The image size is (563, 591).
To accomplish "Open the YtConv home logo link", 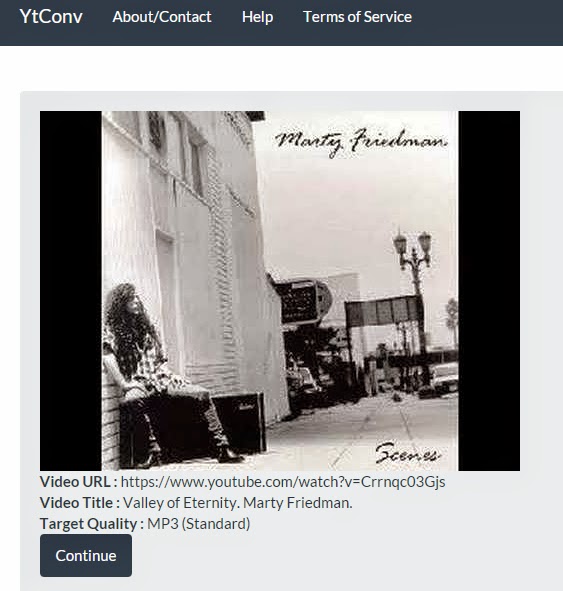I will (51, 17).
